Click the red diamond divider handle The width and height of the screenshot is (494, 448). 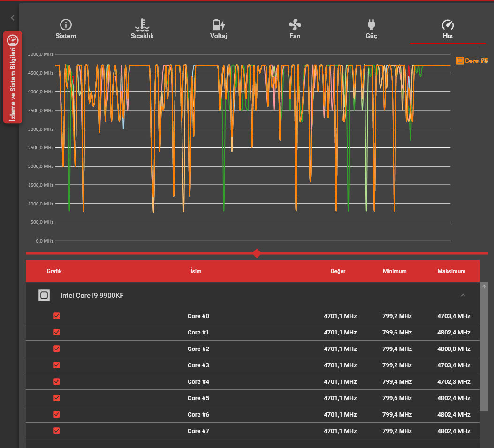(257, 253)
